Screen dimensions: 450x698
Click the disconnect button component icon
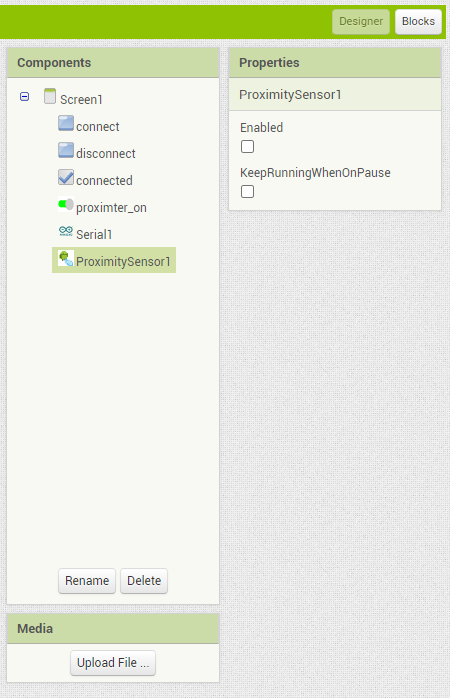click(66, 150)
